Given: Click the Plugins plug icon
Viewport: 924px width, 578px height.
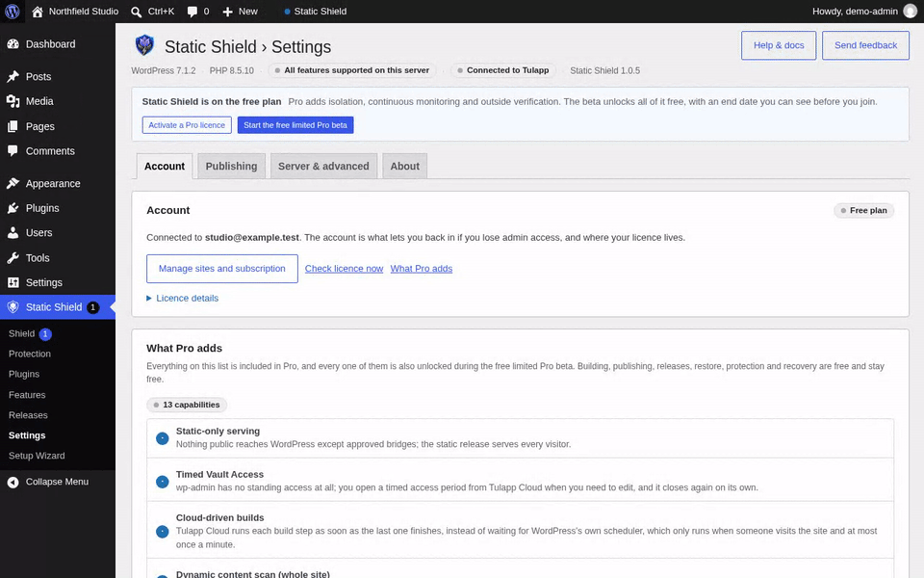Looking at the screenshot, I should click(13, 208).
